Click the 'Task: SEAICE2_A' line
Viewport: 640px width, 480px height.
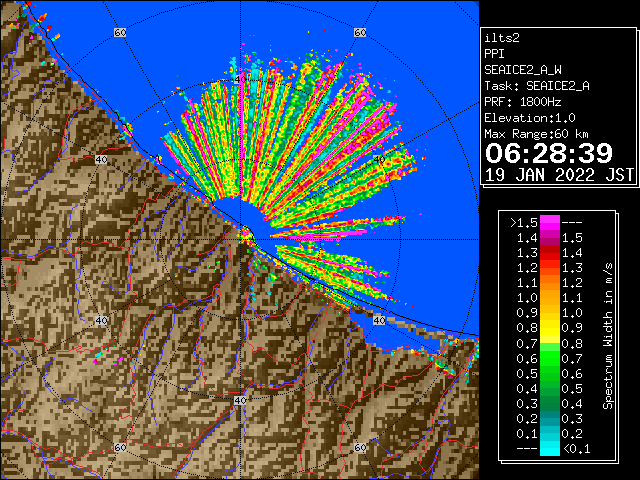(537, 86)
